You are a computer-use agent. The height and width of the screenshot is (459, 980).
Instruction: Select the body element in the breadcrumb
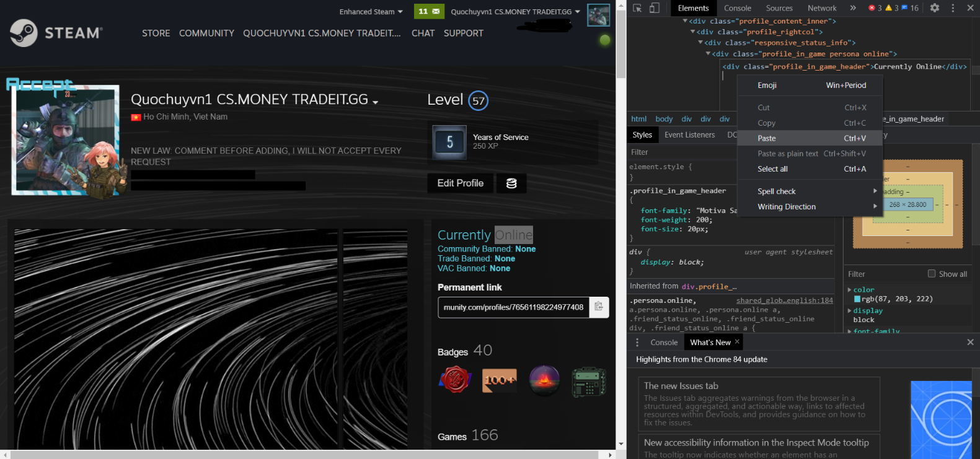[664, 119]
